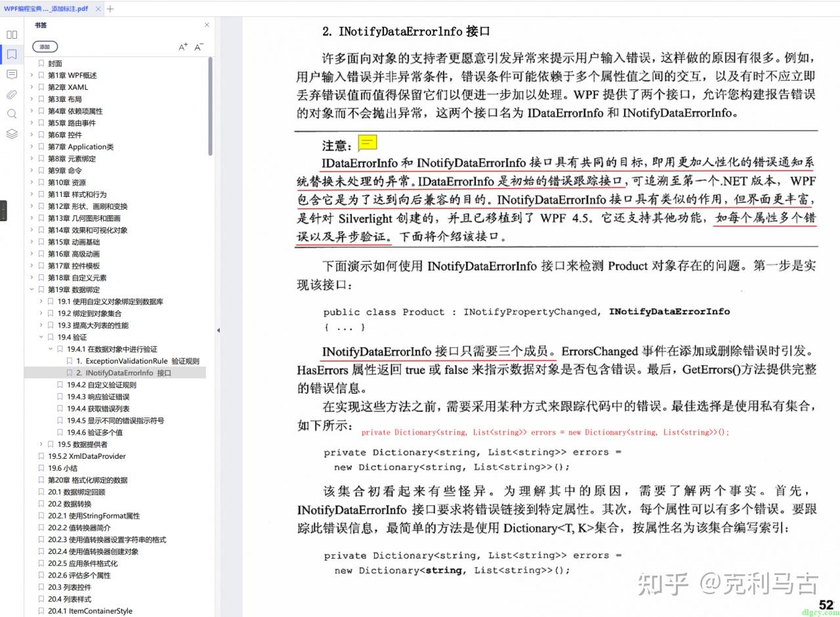The image size is (840, 617).
Task: Go to 20.1 数据绑定回顾 bookmark
Action: [x=76, y=492]
